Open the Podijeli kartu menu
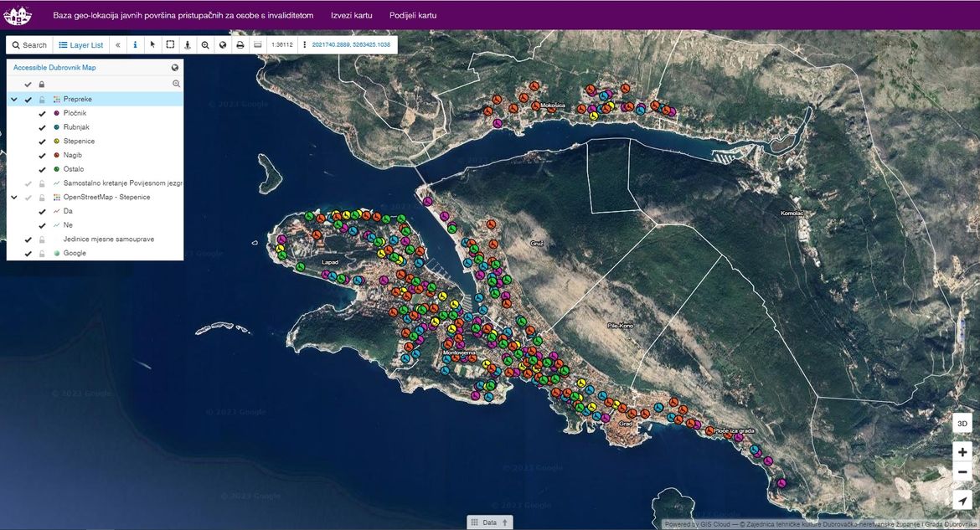The width and height of the screenshot is (980, 530). 413,15
